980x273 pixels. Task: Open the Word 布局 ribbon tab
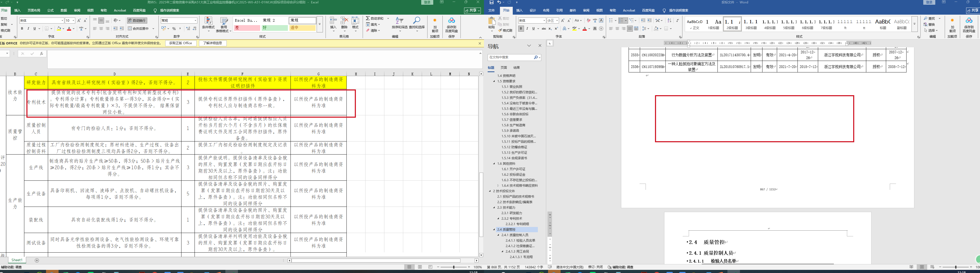546,11
